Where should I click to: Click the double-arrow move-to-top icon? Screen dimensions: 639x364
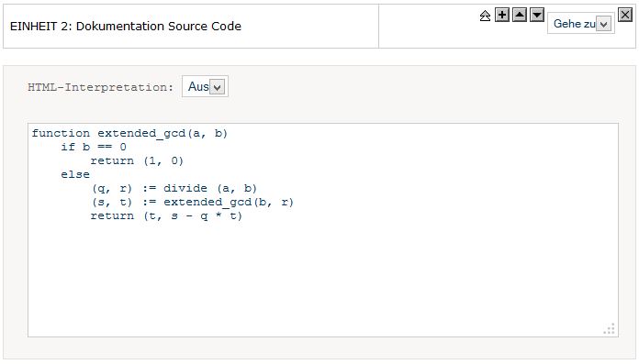coord(485,16)
